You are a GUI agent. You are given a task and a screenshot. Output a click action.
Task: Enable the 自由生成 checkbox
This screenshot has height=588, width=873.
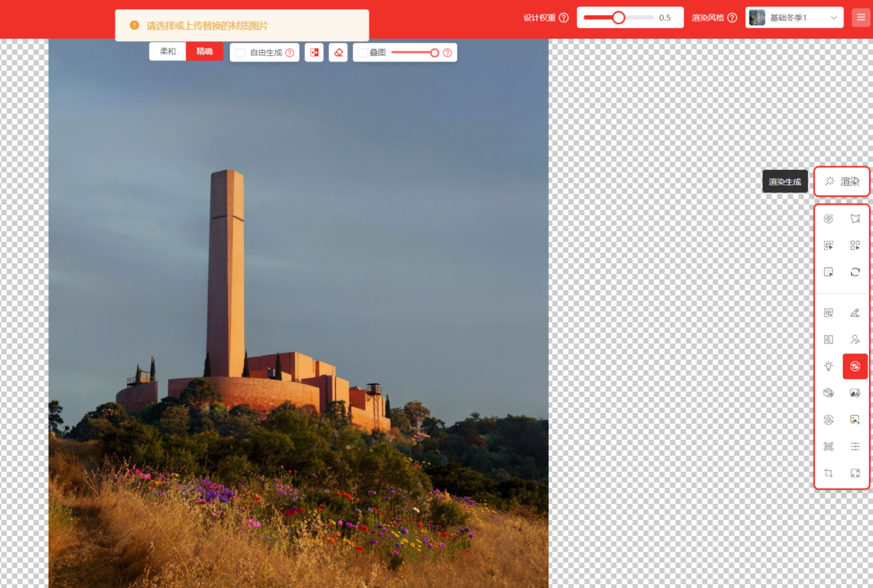click(x=240, y=53)
